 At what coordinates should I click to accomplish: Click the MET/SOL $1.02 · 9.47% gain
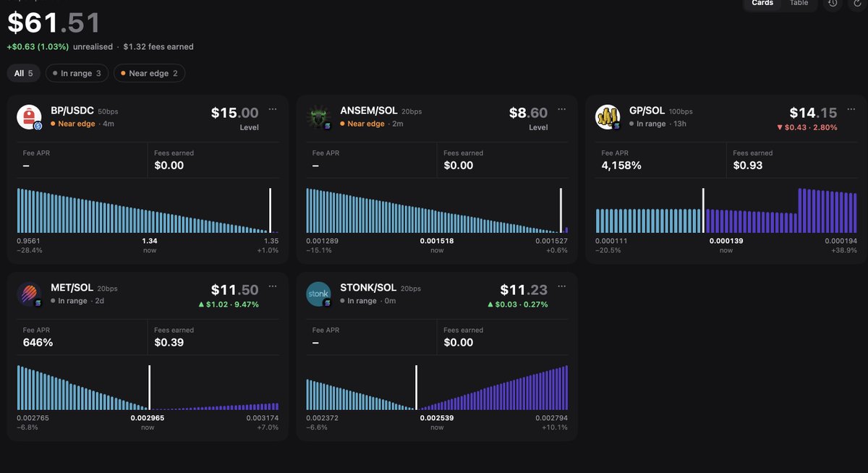pos(228,304)
